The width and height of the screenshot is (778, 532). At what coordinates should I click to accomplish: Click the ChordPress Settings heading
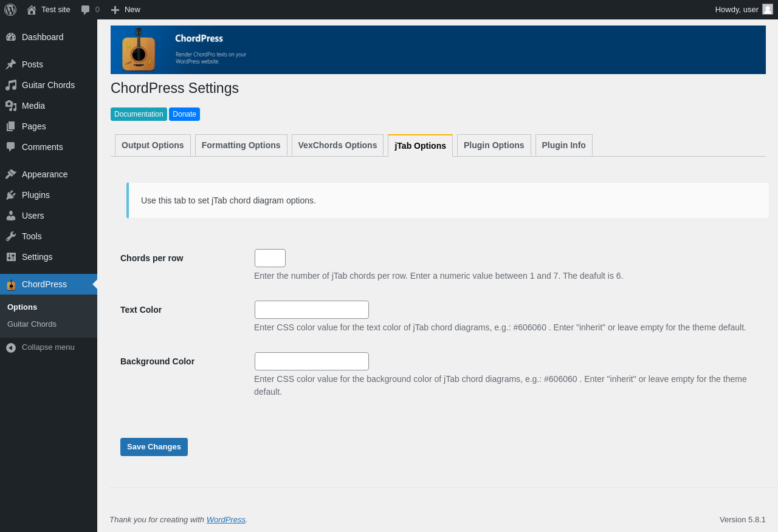tap(174, 88)
